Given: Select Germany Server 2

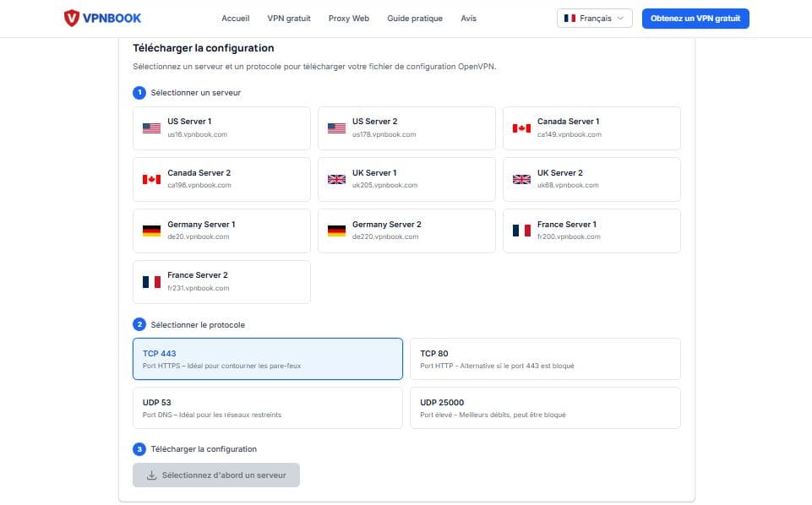Looking at the screenshot, I should [406, 231].
